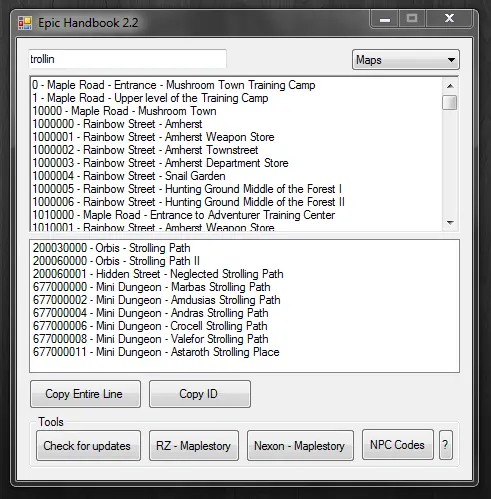
Task: Click the Epic Handbook app icon in title bar
Action: pyautogui.click(x=25, y=23)
